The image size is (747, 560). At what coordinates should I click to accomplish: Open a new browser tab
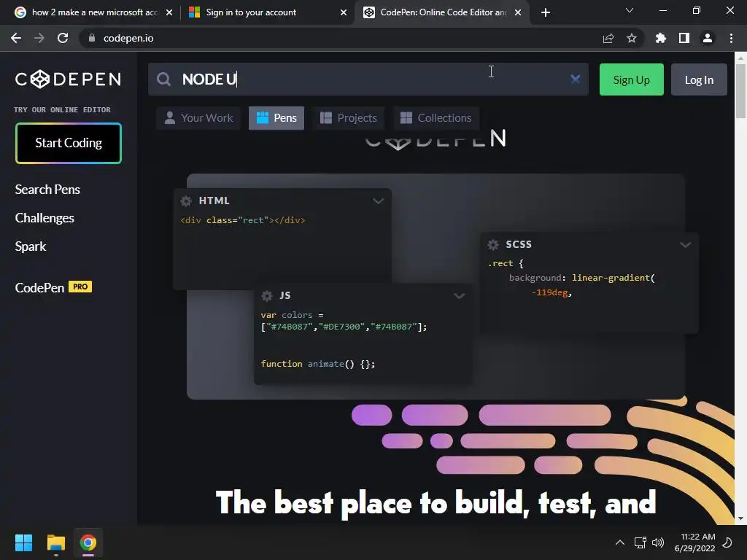pos(546,12)
